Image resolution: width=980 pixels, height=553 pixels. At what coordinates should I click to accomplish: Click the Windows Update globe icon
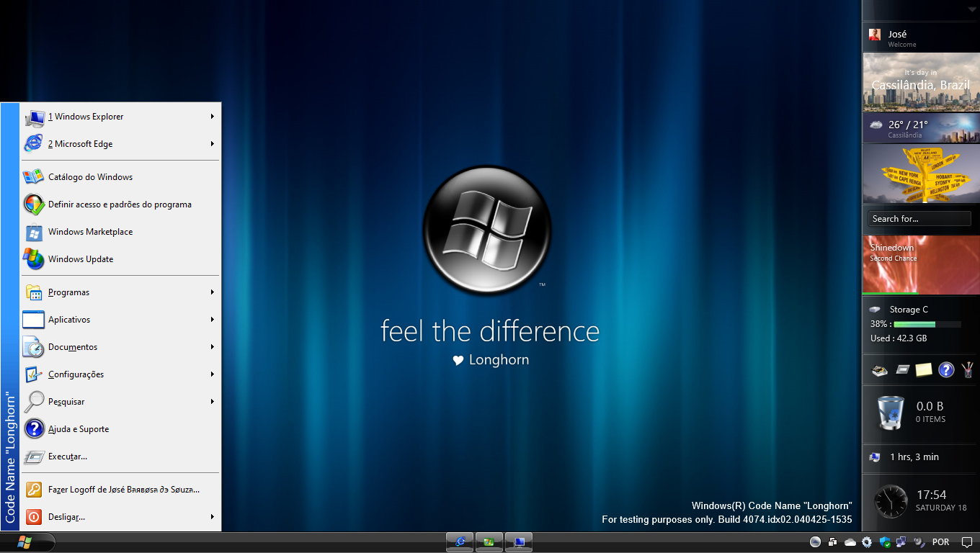[x=34, y=259]
